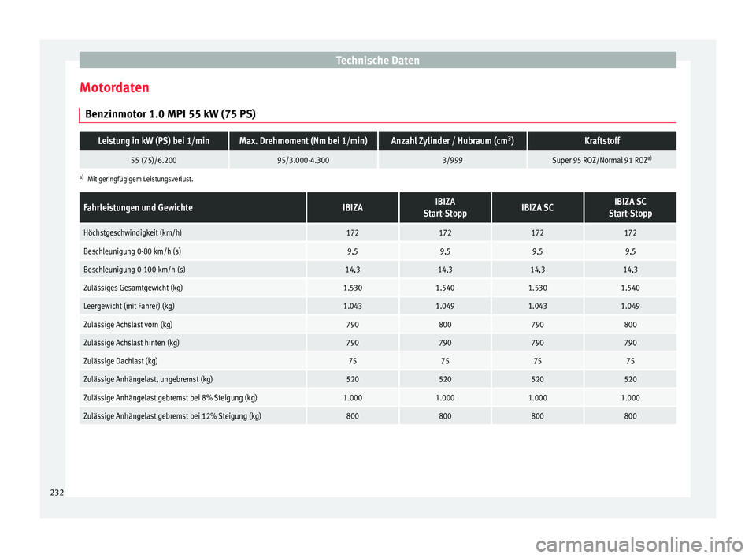Click Achslast vorn 790 in IBIZA column
The height and width of the screenshot is (558, 756).
(353, 325)
